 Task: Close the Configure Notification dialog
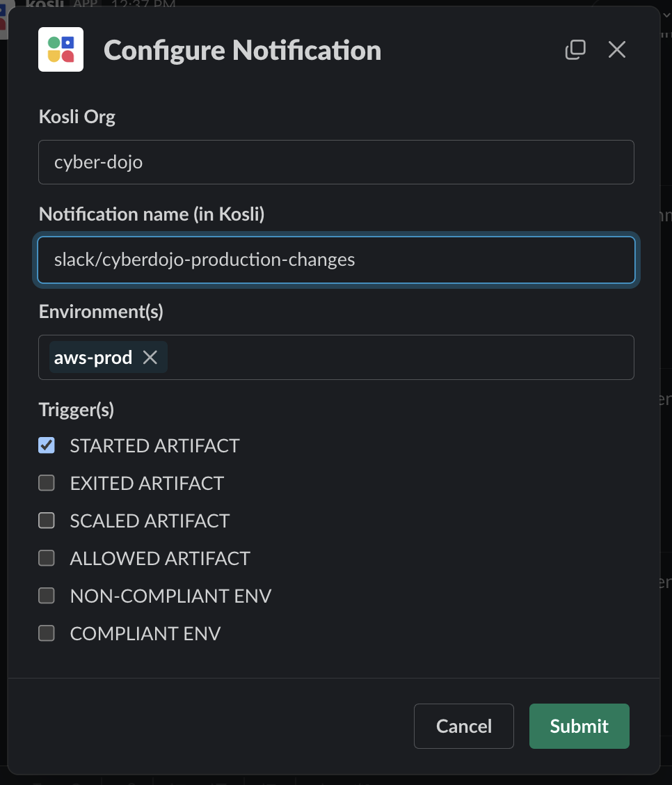617,49
